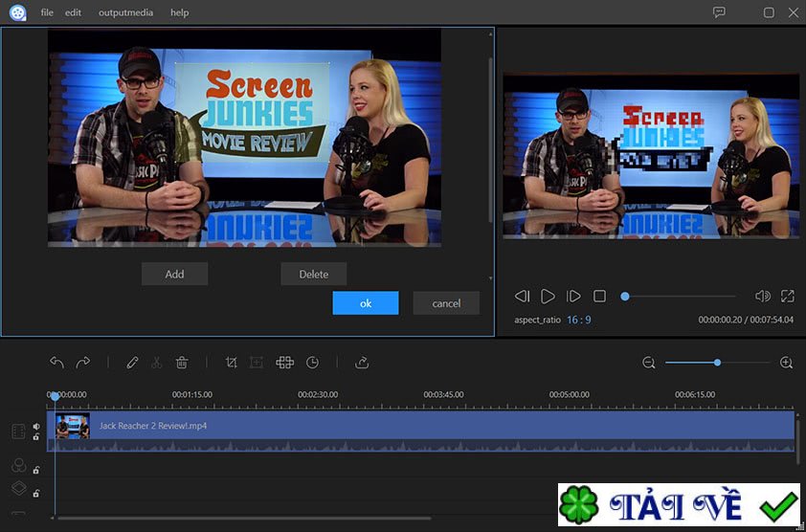Toggle the lock on the video track
Image resolution: width=806 pixels, height=532 pixels.
pyautogui.click(x=36, y=437)
